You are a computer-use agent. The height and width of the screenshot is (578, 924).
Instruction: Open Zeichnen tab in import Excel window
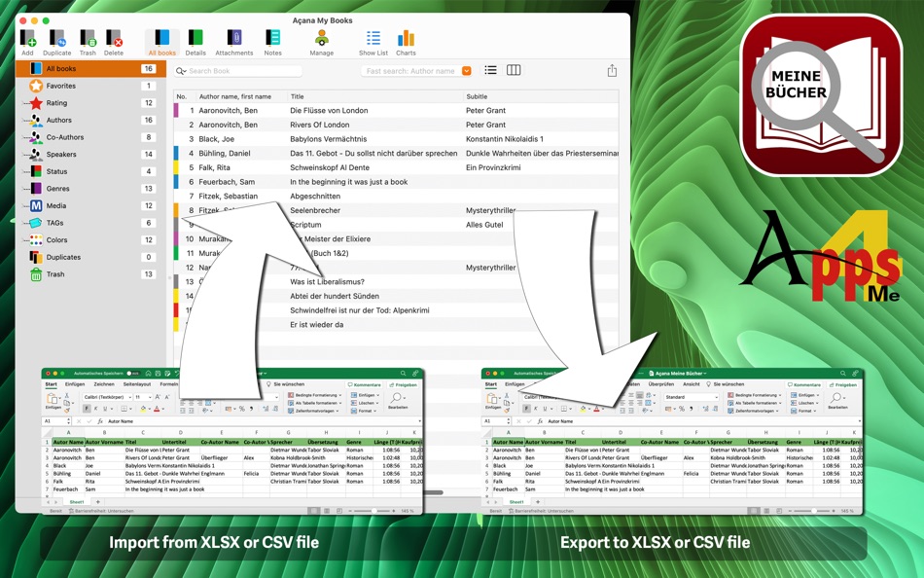104,384
